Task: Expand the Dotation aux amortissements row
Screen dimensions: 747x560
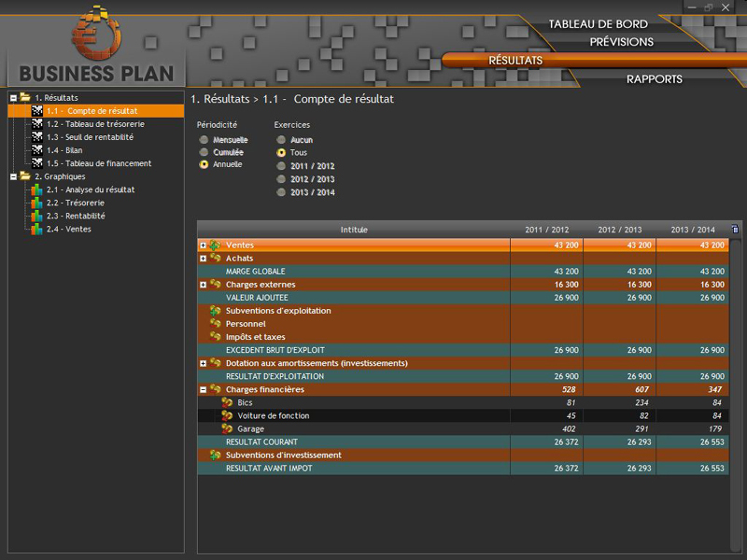Action: (203, 363)
